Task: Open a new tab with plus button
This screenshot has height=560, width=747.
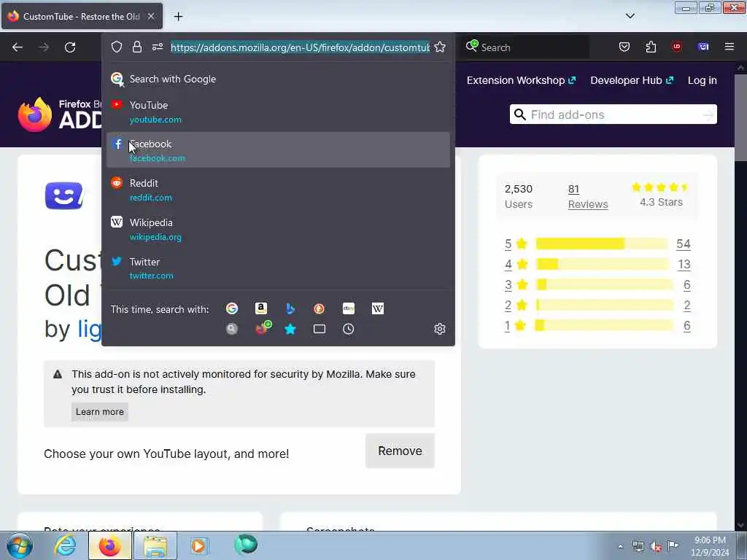Action: [178, 17]
